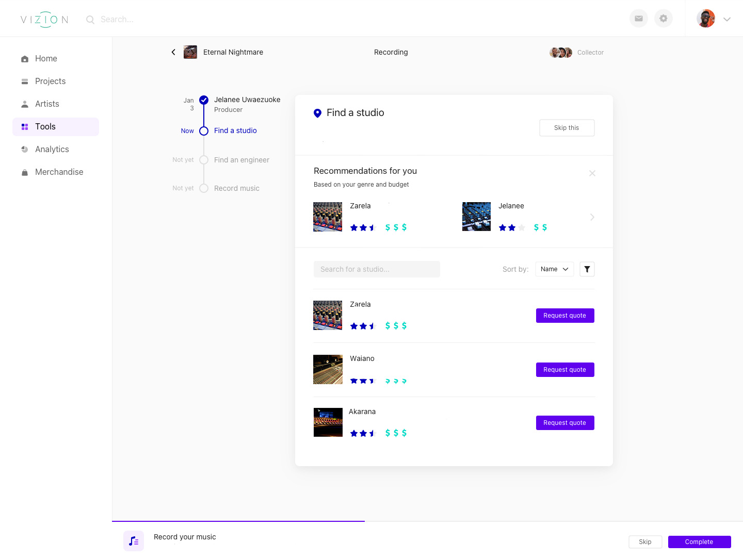Expand the user profile menu chevron
Screen dimensions: 743x560
point(726,19)
